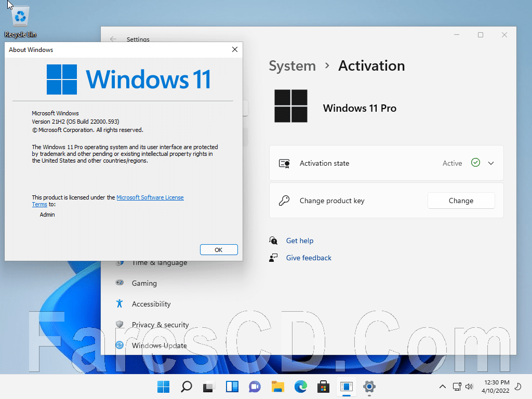
Task: Click the Privacy shield icon
Action: click(119, 324)
